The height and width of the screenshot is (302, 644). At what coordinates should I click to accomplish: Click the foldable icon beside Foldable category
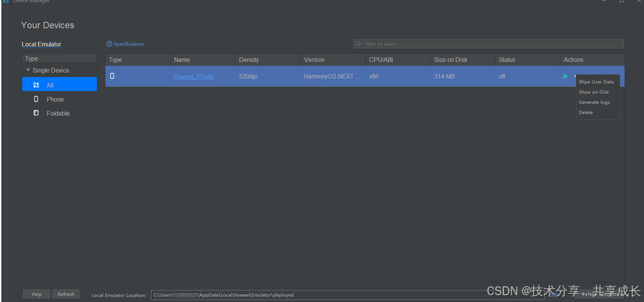pyautogui.click(x=36, y=113)
